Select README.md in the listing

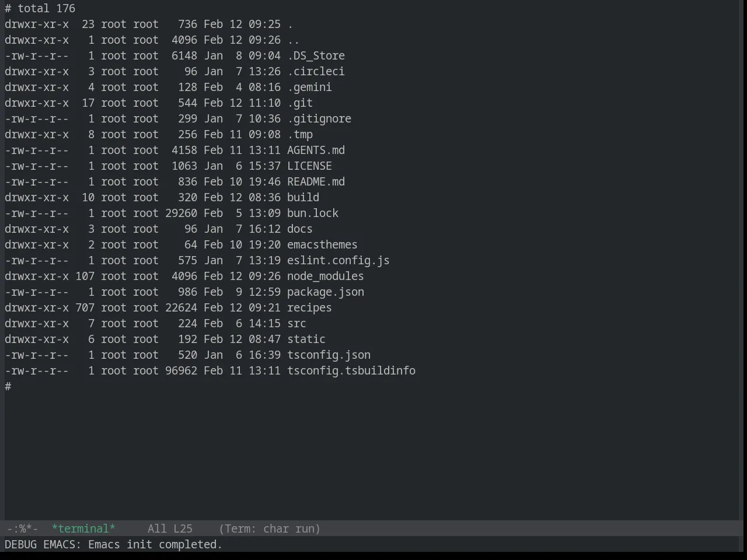click(316, 181)
